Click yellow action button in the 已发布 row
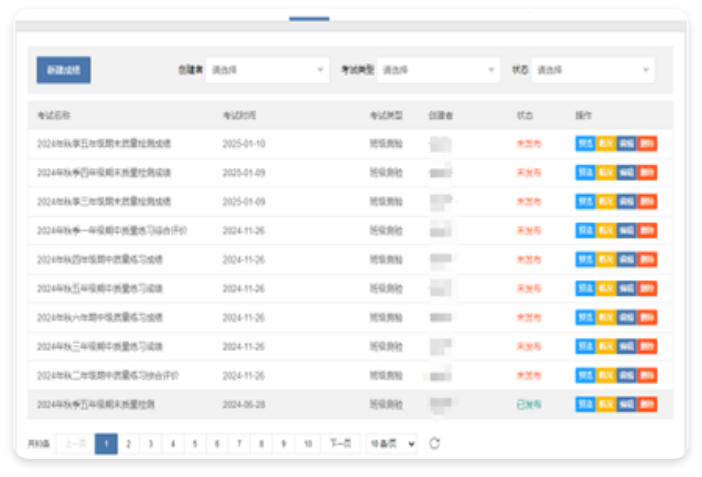This screenshot has height=477, width=702. 606,405
